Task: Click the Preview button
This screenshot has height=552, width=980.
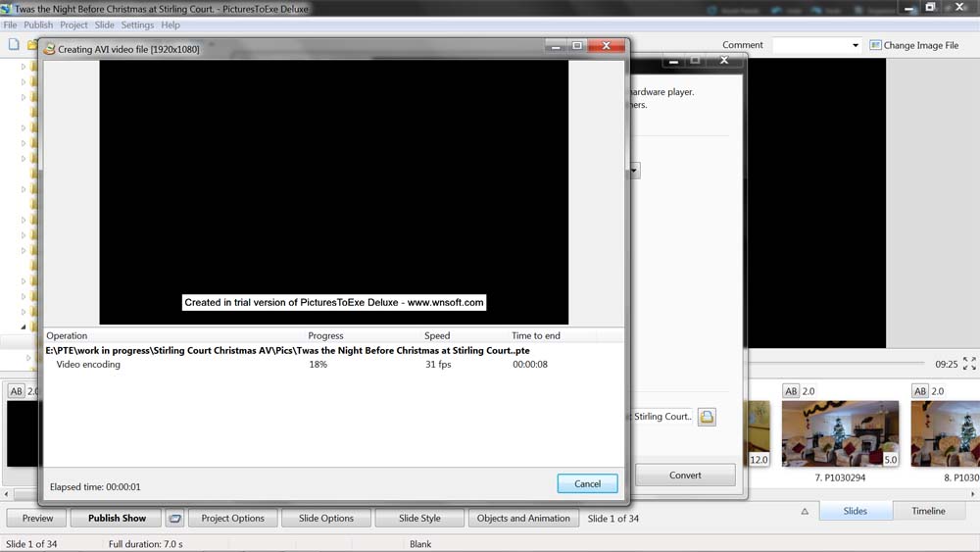Action: [x=37, y=519]
